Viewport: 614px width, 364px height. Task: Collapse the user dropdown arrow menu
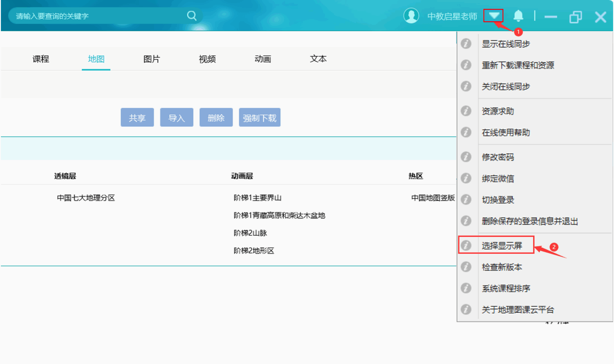[x=494, y=16]
